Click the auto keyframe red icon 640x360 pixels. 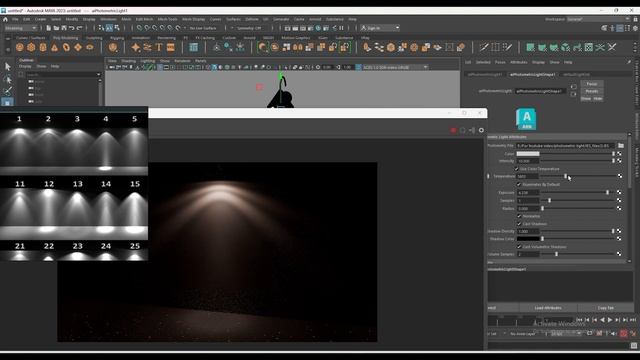pyautogui.click(x=623, y=333)
